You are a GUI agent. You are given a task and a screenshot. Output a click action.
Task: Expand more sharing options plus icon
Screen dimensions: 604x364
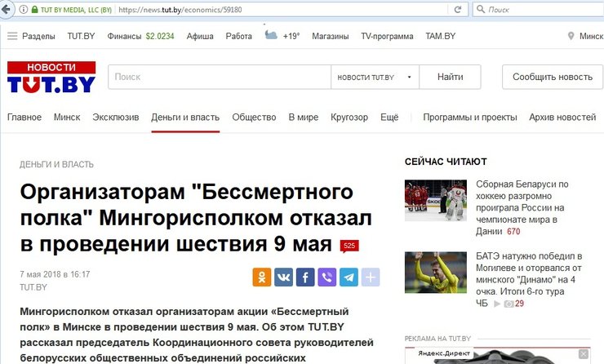click(x=371, y=277)
